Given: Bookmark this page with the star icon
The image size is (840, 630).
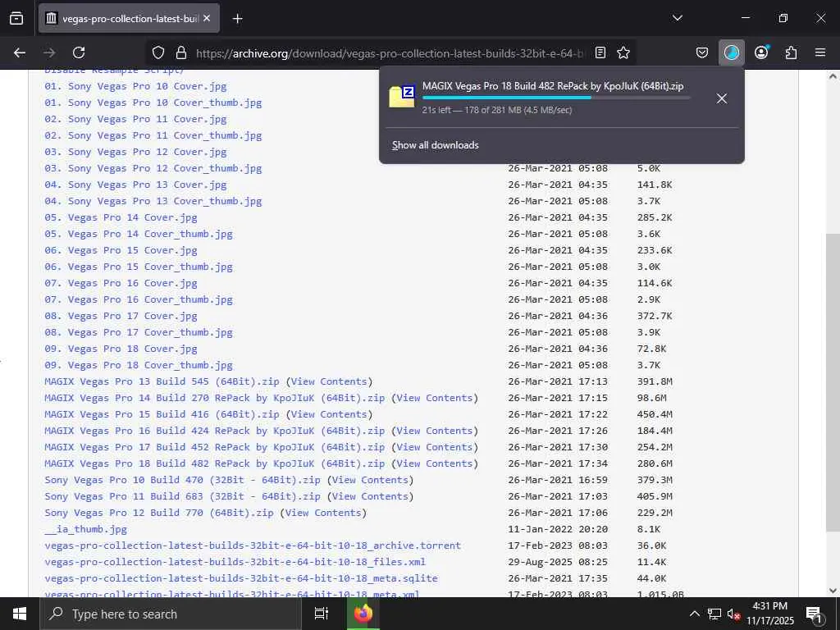Looking at the screenshot, I should 623,52.
